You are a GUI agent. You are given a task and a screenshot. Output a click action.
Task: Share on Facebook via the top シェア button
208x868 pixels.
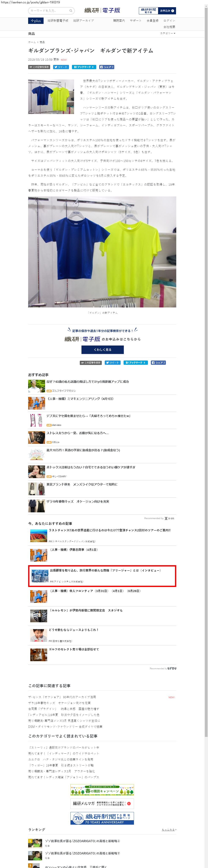pos(106,67)
